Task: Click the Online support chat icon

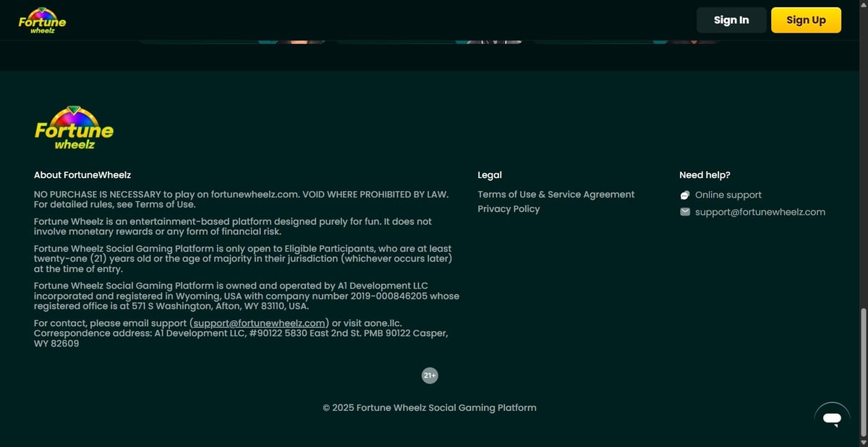Action: 685,195
